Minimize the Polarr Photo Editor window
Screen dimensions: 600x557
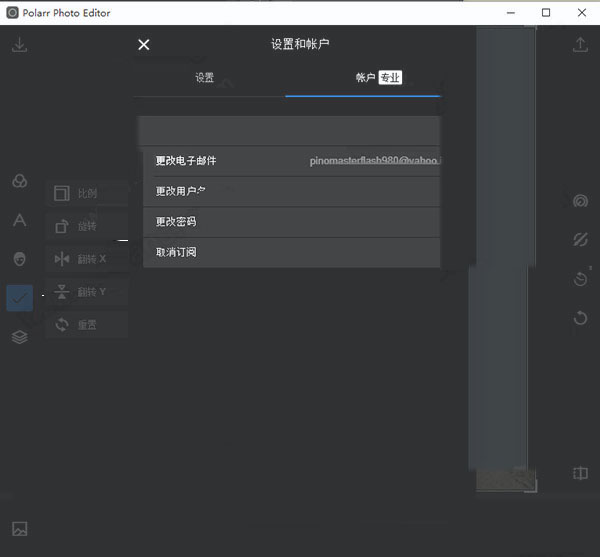(x=510, y=13)
